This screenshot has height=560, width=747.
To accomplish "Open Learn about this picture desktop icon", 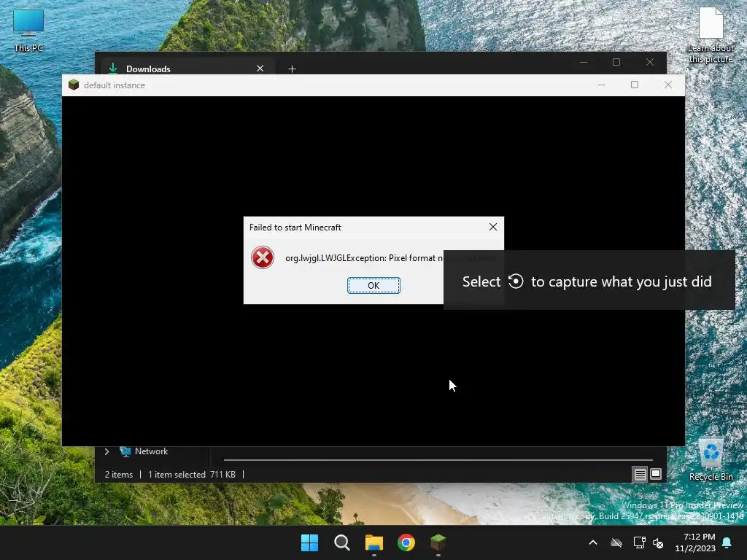I will (x=711, y=35).
